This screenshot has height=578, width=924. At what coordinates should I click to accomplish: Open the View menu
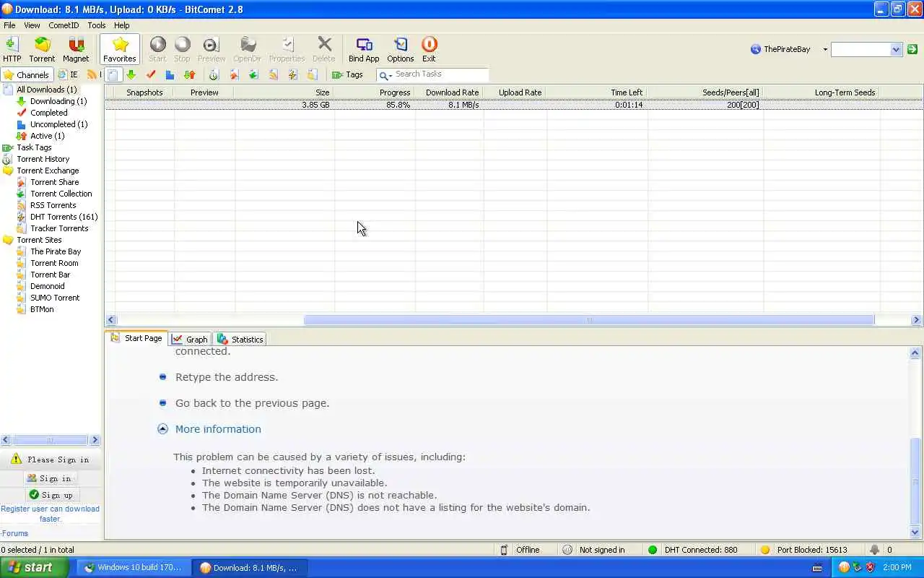tap(32, 25)
